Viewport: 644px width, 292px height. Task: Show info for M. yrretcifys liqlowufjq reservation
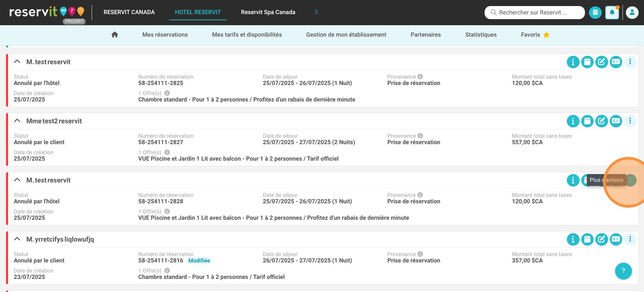(573, 239)
